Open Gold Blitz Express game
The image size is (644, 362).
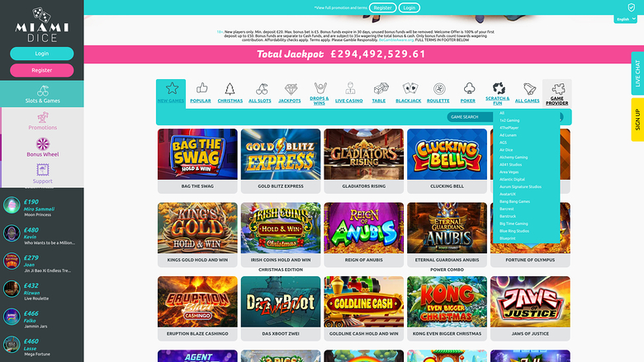[x=281, y=161]
